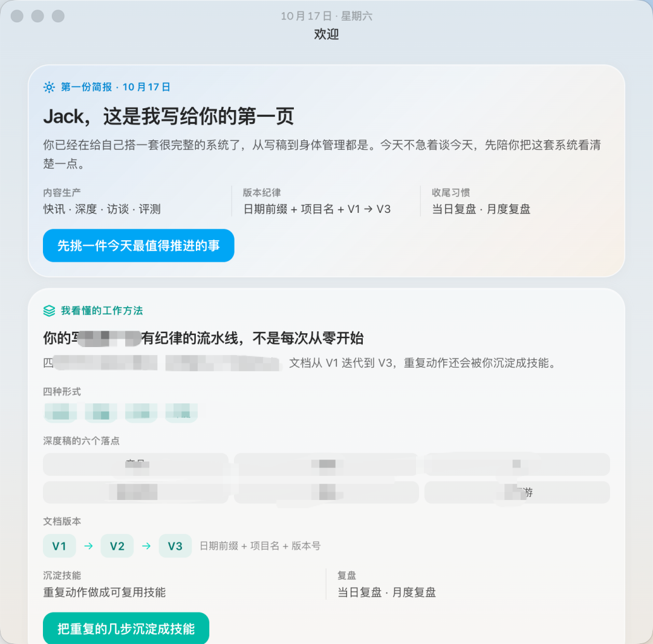This screenshot has height=644, width=653.
Task: Click the 复盘 label
Action: pyautogui.click(x=347, y=575)
